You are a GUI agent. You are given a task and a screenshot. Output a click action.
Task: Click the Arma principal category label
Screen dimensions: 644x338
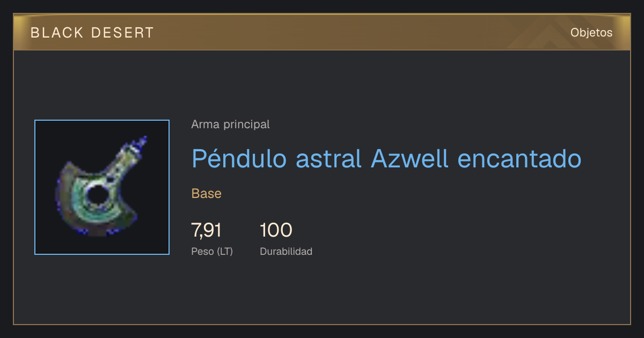pyautogui.click(x=230, y=124)
